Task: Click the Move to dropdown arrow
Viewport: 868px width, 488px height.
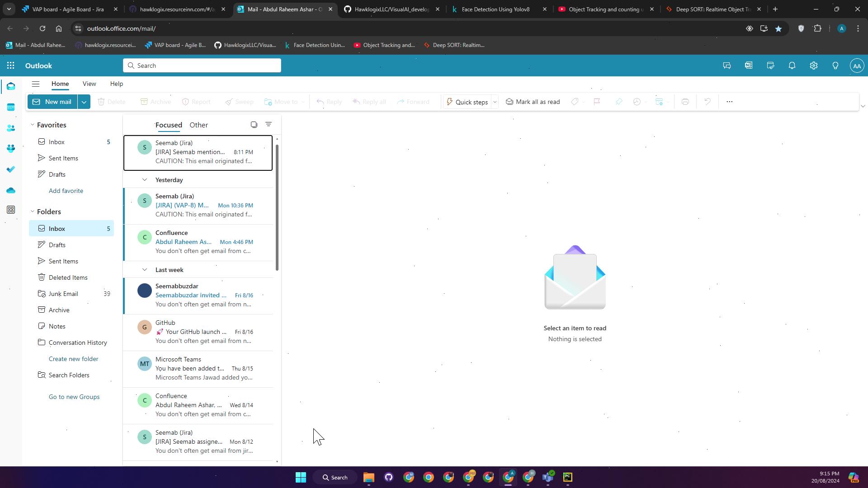Action: pyautogui.click(x=305, y=101)
